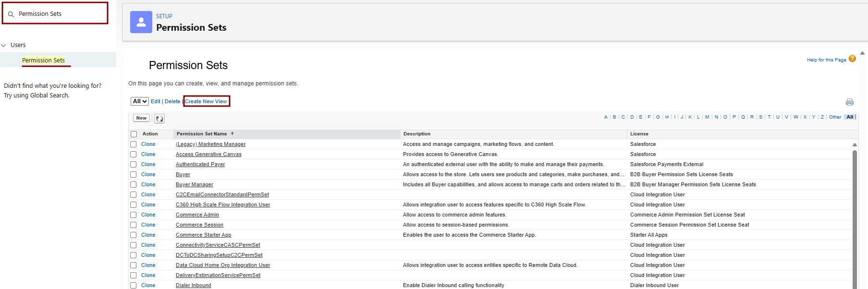Click the sort arrow on Permission Set Name
This screenshot has height=289, width=868.
[x=232, y=134]
